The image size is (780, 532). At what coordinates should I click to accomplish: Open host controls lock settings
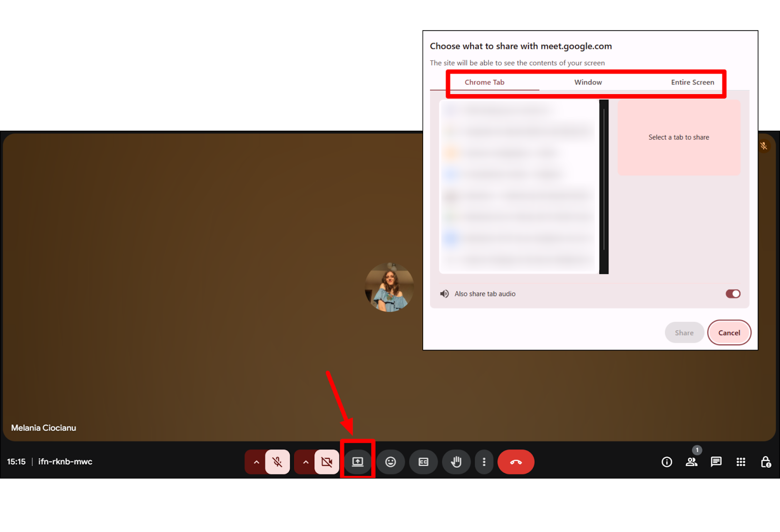765,462
